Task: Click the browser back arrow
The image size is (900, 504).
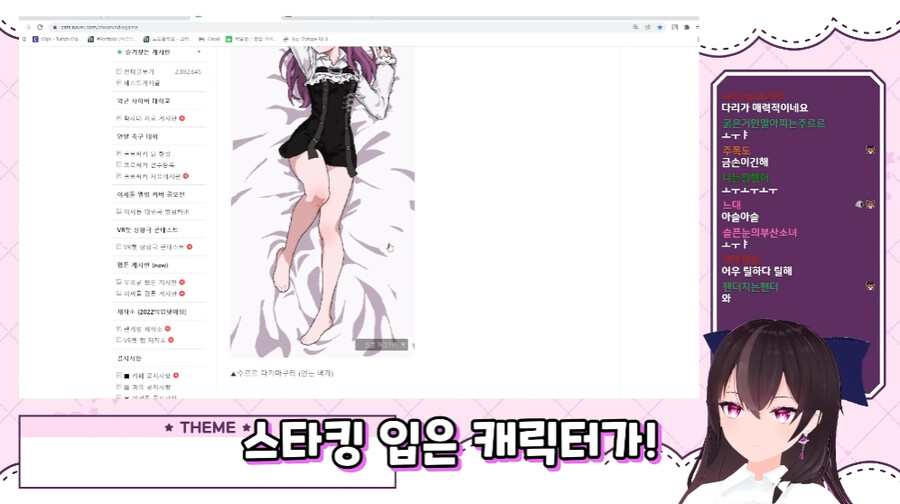Action: pos(27,27)
